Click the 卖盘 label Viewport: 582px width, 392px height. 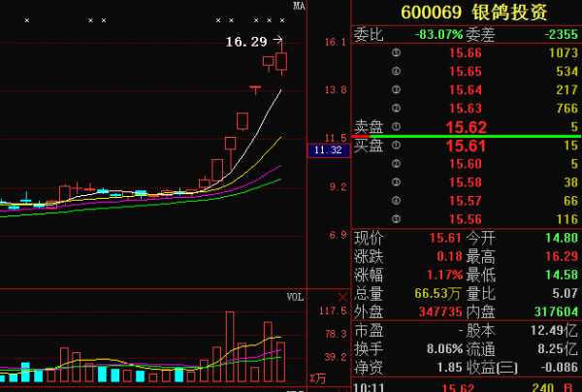coord(369,127)
